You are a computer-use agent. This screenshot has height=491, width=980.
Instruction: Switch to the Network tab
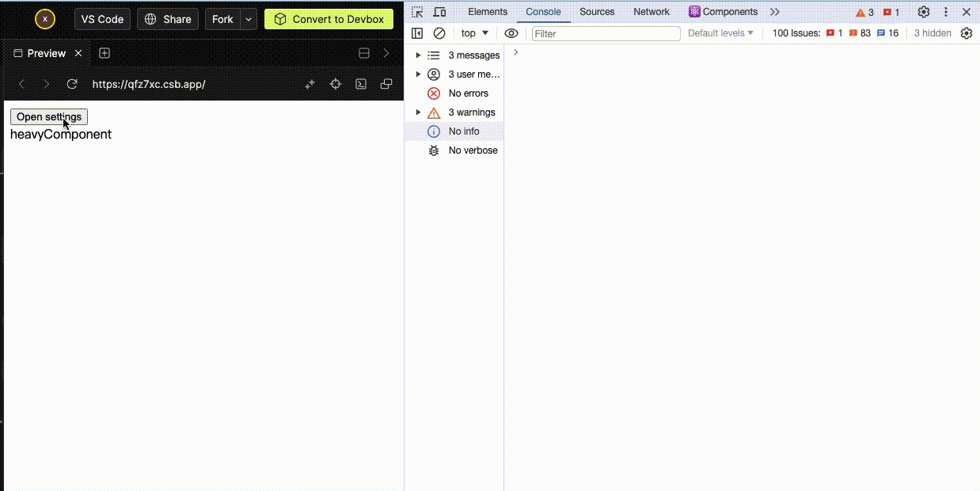(651, 12)
